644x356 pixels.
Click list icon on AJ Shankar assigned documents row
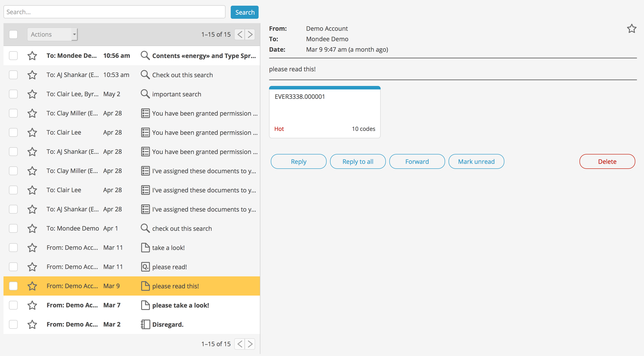145,209
